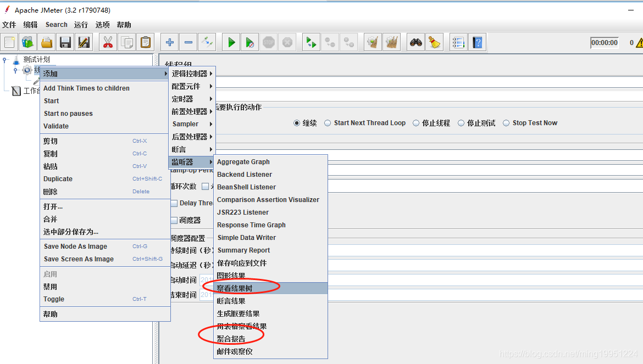
Task: Click the plus Expand All icon
Action: 170,42
